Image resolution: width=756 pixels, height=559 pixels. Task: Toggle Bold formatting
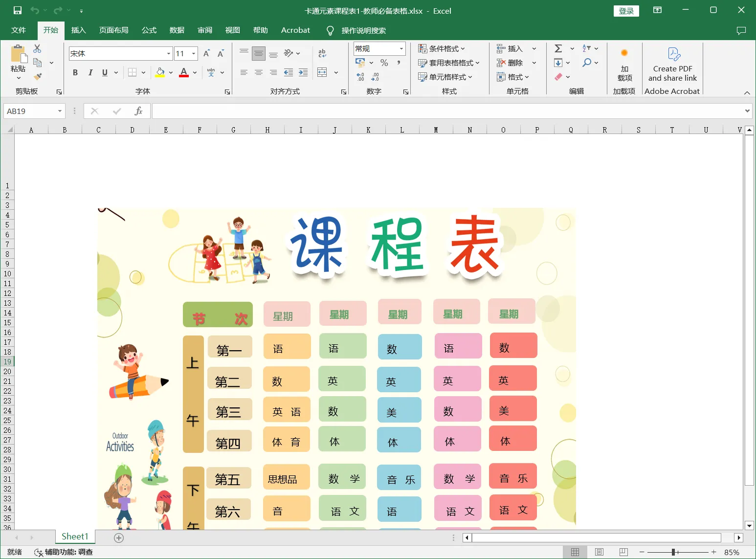click(75, 72)
